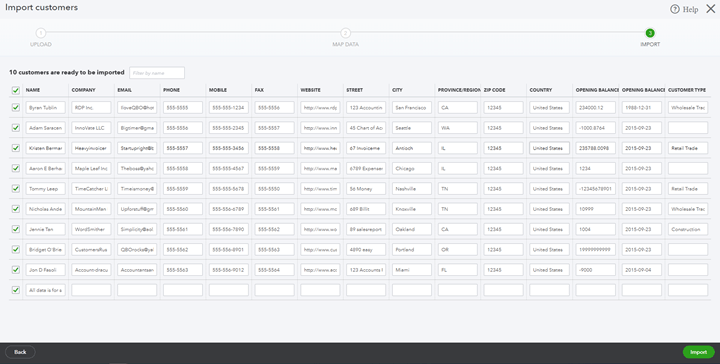The height and width of the screenshot is (364, 720).
Task: Click the WEBSITE column header
Action: point(310,90)
